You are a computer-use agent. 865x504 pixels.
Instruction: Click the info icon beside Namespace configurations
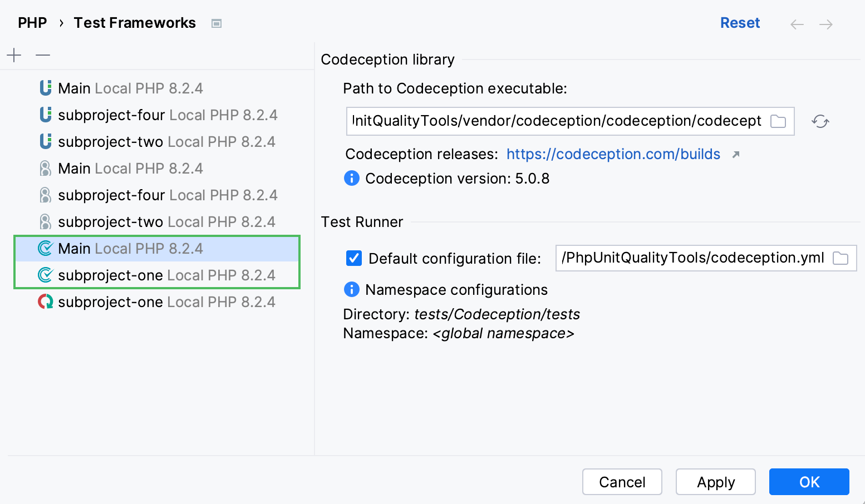351,289
